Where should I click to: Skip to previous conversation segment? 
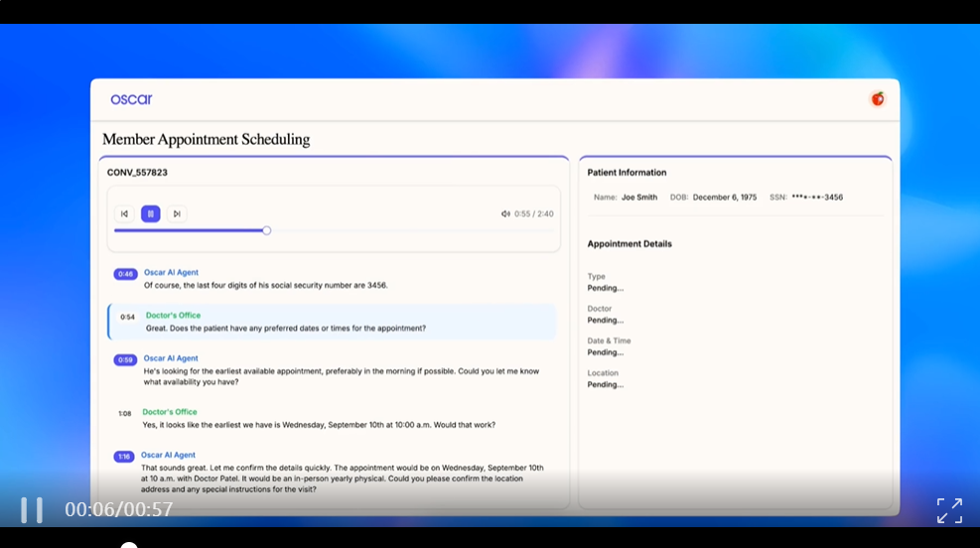click(124, 213)
